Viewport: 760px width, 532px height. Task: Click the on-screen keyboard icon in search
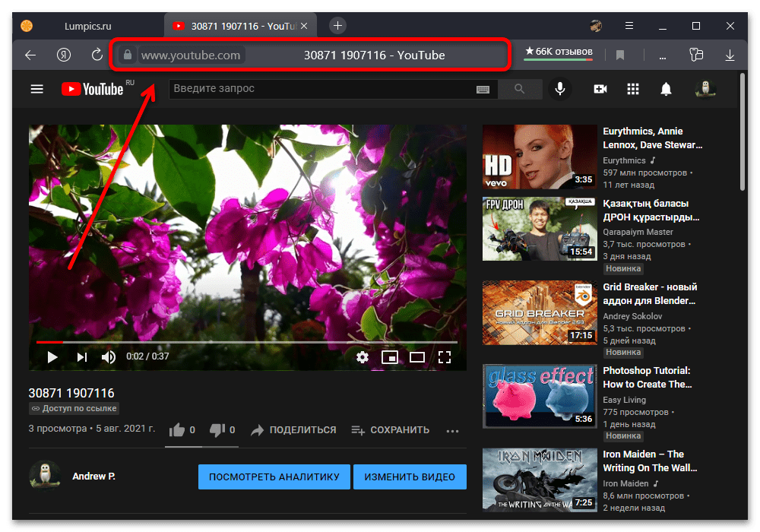(x=483, y=89)
